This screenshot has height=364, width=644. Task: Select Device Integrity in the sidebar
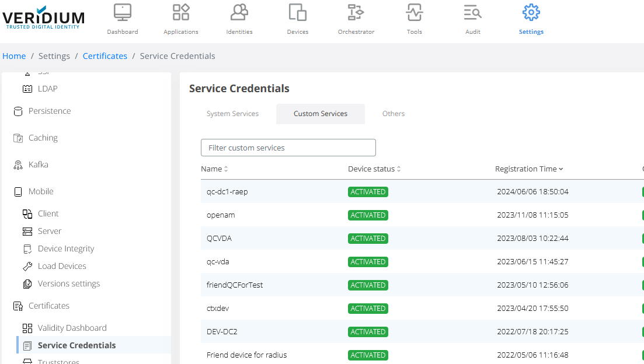(x=66, y=249)
